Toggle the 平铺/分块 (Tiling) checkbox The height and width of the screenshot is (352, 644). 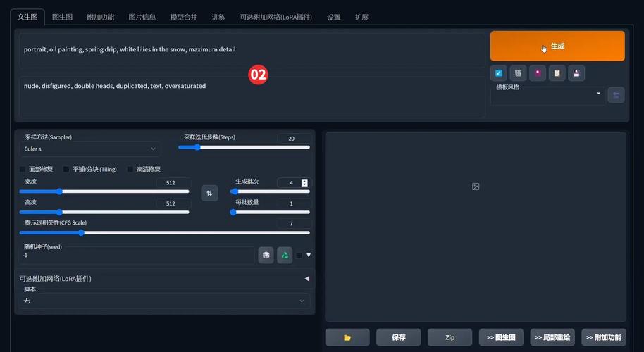(66, 169)
